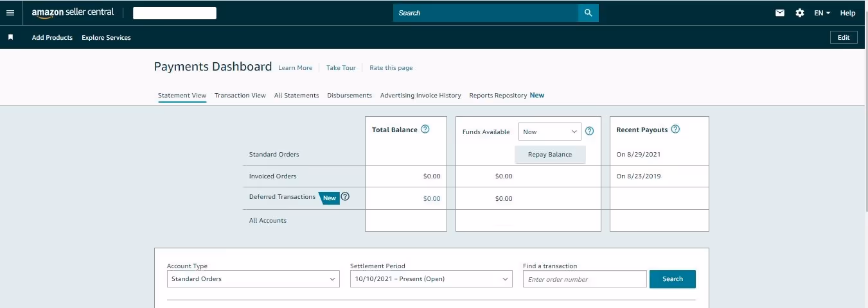Image resolution: width=868 pixels, height=308 pixels.
Task: Open the Advertising Invoice History tab
Action: (421, 96)
